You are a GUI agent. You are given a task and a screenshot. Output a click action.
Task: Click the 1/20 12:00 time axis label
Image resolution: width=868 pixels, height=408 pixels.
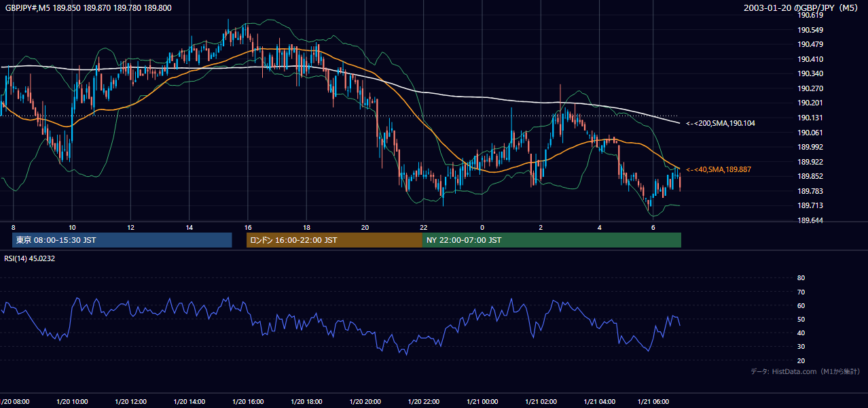pyautogui.click(x=131, y=401)
